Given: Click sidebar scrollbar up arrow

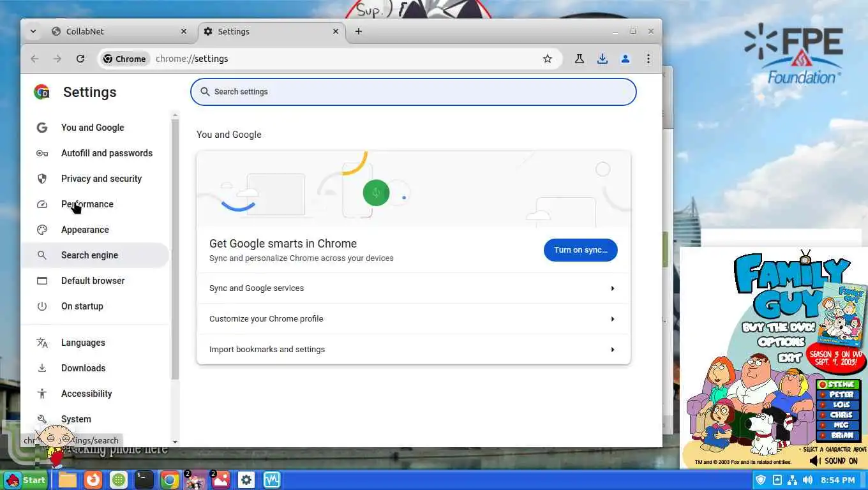Looking at the screenshot, I should (x=176, y=115).
